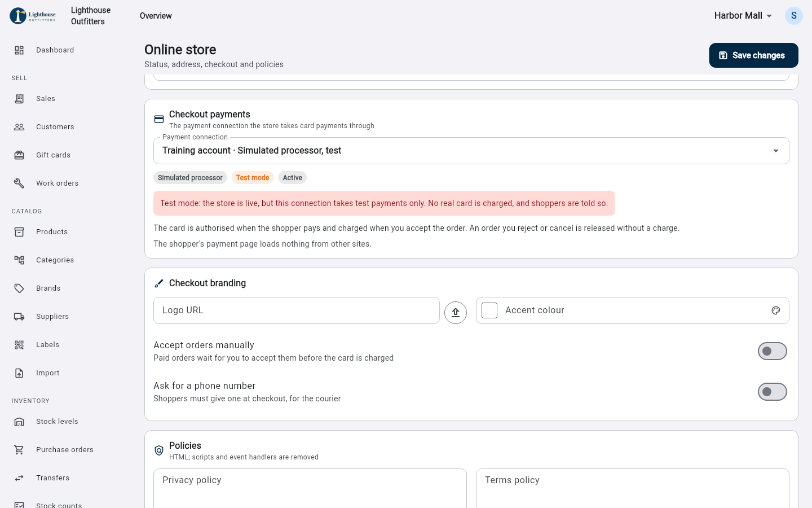Click the Work orders wrench icon
The width and height of the screenshot is (812, 508).
point(19,183)
